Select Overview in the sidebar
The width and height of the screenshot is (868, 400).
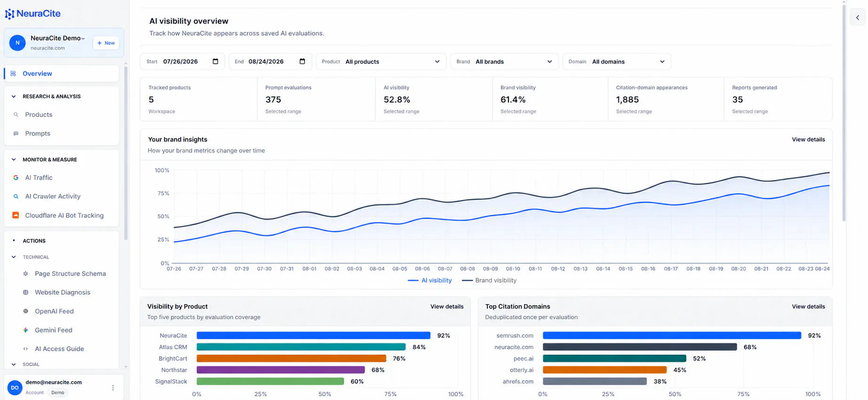(62, 74)
